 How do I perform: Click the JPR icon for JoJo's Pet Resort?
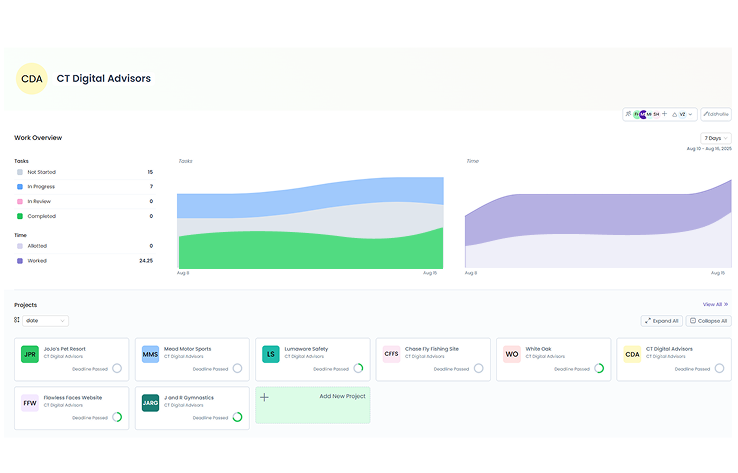tap(30, 354)
